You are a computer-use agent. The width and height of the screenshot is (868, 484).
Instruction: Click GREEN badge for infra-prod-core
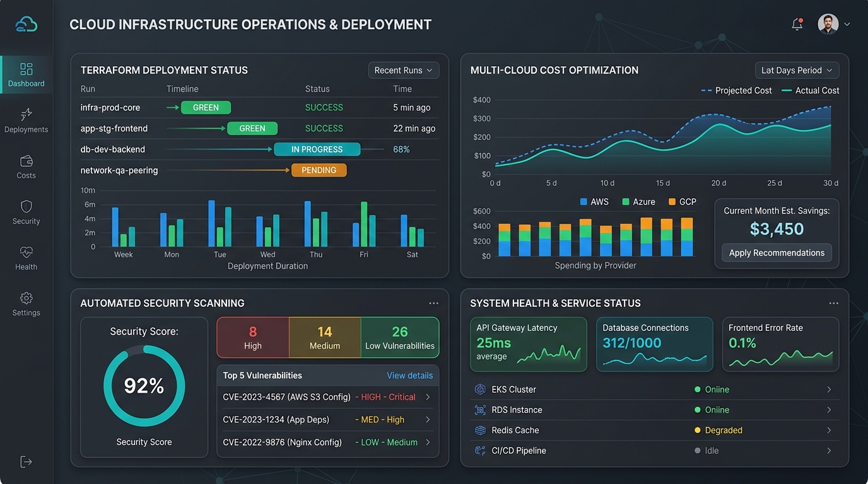tap(206, 108)
